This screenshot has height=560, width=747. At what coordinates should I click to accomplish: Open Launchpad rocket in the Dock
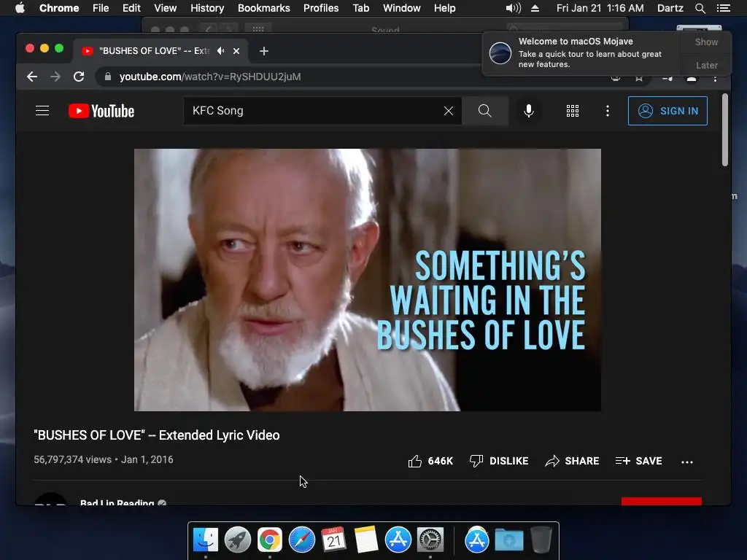coord(237,540)
